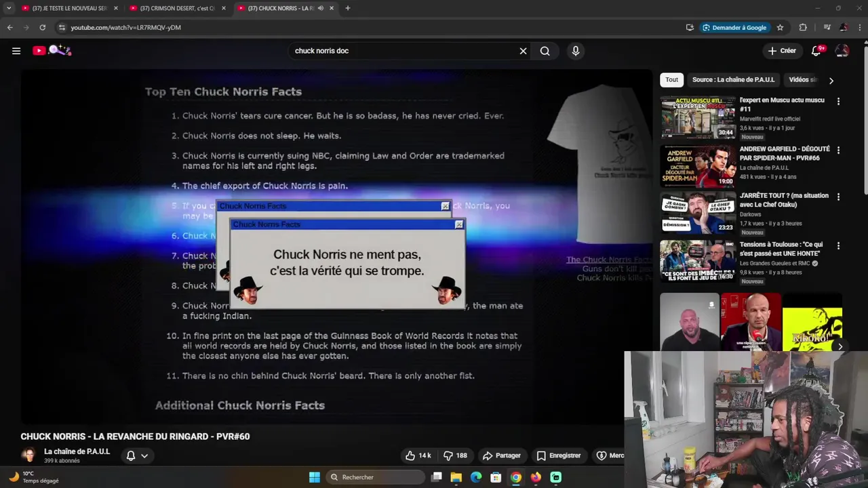Image resolution: width=868 pixels, height=488 pixels.
Task: Play Tensions à Toulouse thumbnail
Action: (x=698, y=262)
